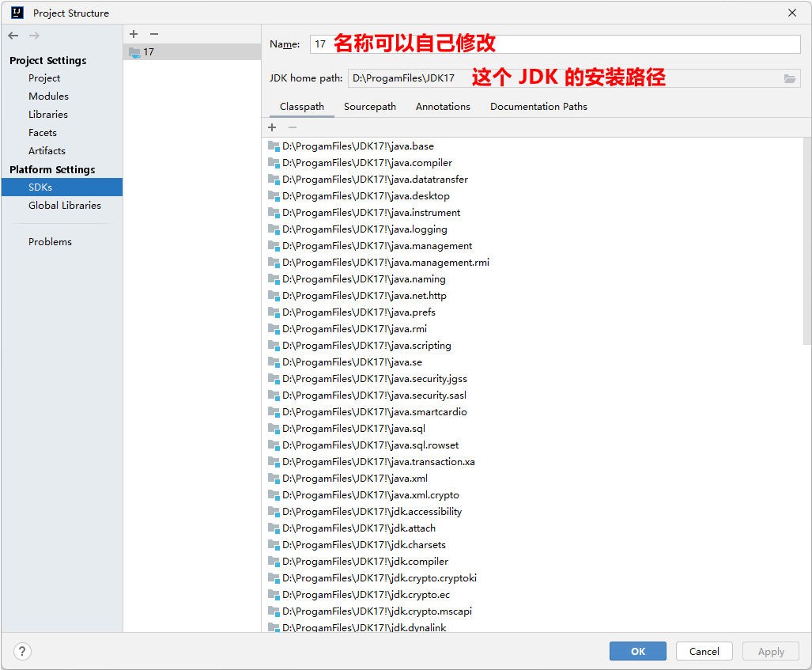Select the java.base classpath entry
This screenshot has height=670, width=812.
(351, 146)
